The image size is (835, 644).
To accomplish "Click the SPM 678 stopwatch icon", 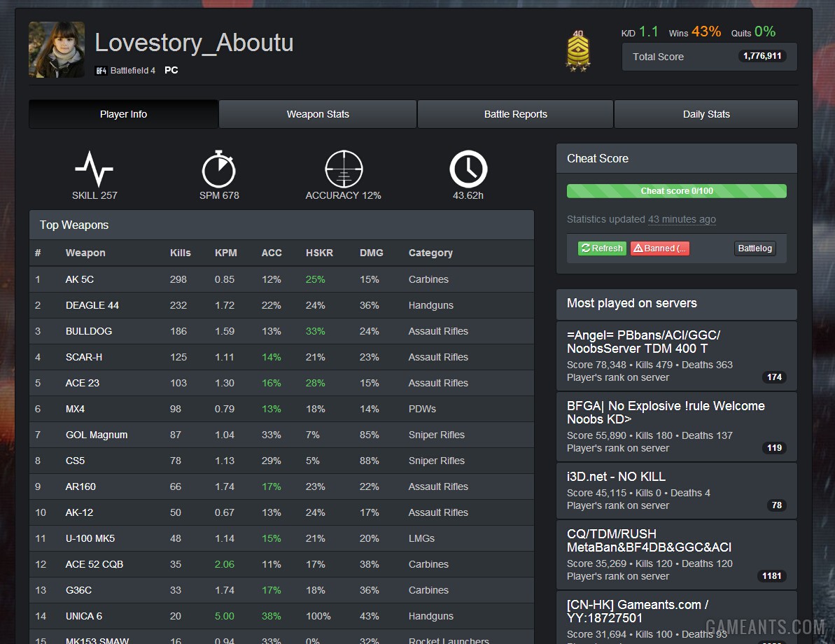I will click(x=219, y=169).
